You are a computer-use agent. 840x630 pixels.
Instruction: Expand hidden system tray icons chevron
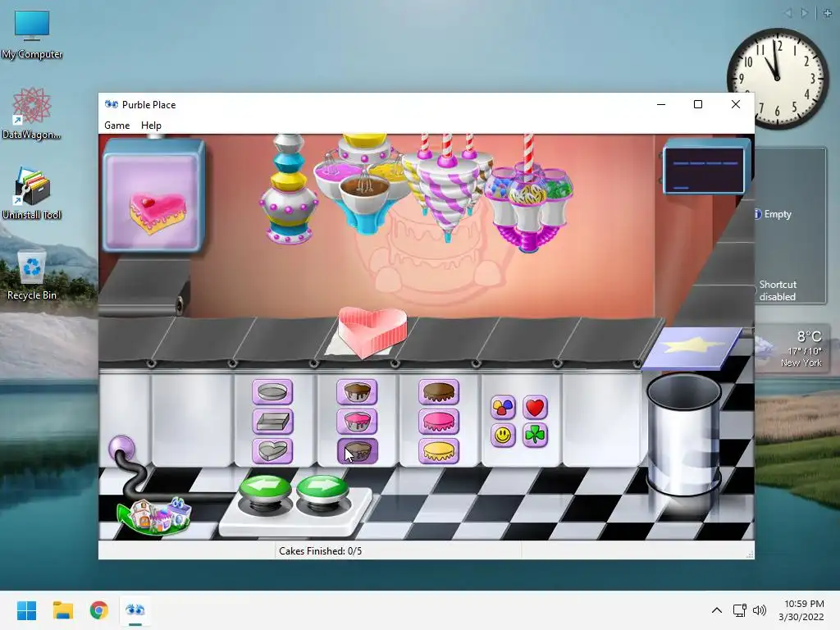tap(717, 610)
